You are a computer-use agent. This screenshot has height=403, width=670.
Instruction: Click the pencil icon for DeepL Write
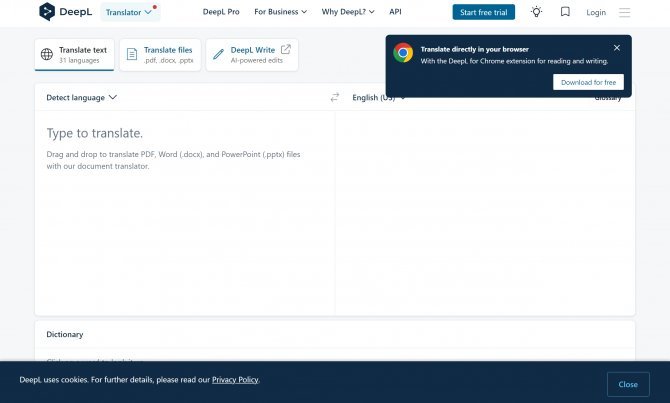(218, 54)
